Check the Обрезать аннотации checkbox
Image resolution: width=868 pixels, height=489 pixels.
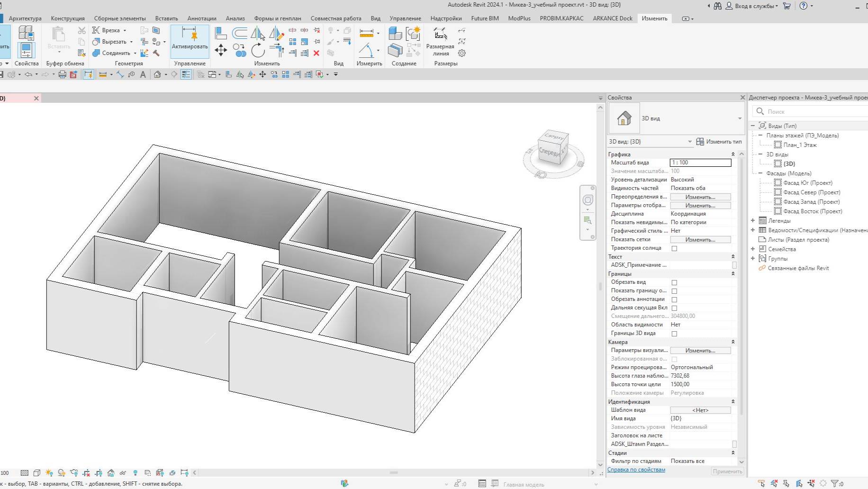click(x=673, y=299)
